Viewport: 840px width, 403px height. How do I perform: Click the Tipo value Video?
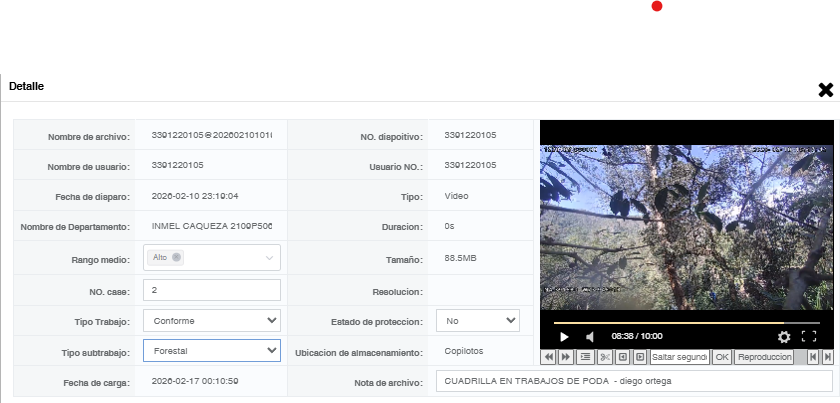456,196
